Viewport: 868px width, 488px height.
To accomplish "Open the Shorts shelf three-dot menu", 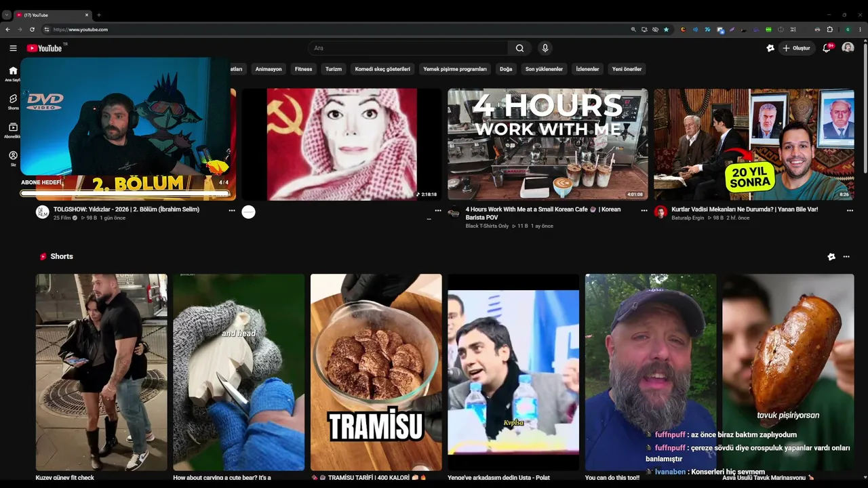I will coord(846,257).
